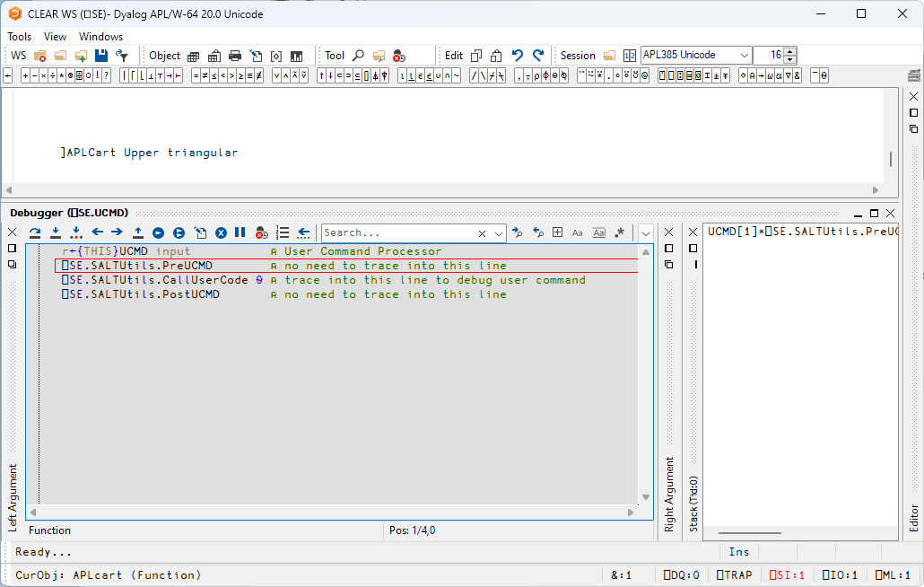The image size is (924, 587).
Task: Toggle match case (Aa) in debugger search
Action: (578, 232)
